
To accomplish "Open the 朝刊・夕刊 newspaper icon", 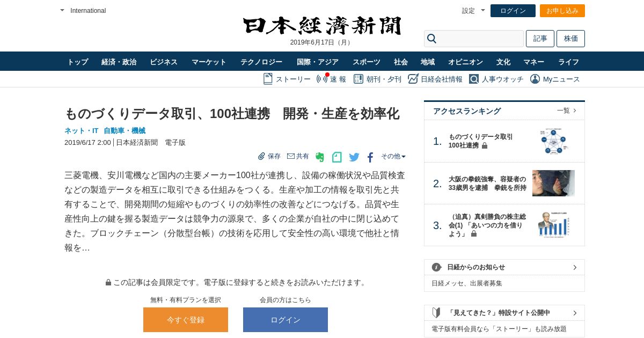I will click(x=358, y=79).
